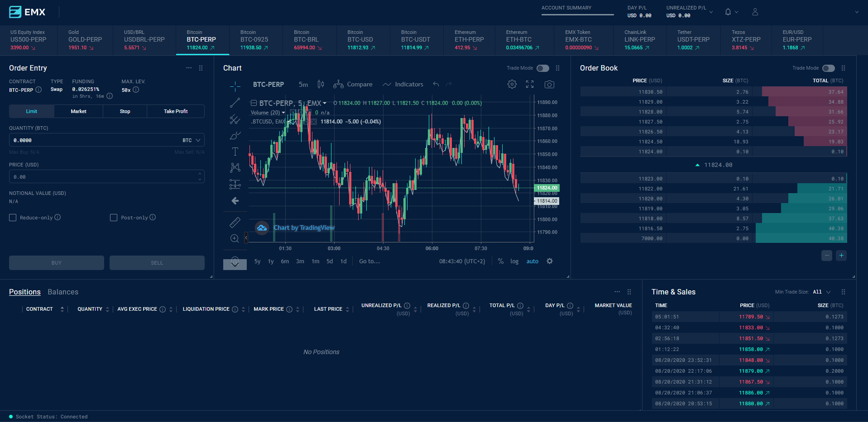
Task: Click the price stepper arrows
Action: (x=200, y=176)
